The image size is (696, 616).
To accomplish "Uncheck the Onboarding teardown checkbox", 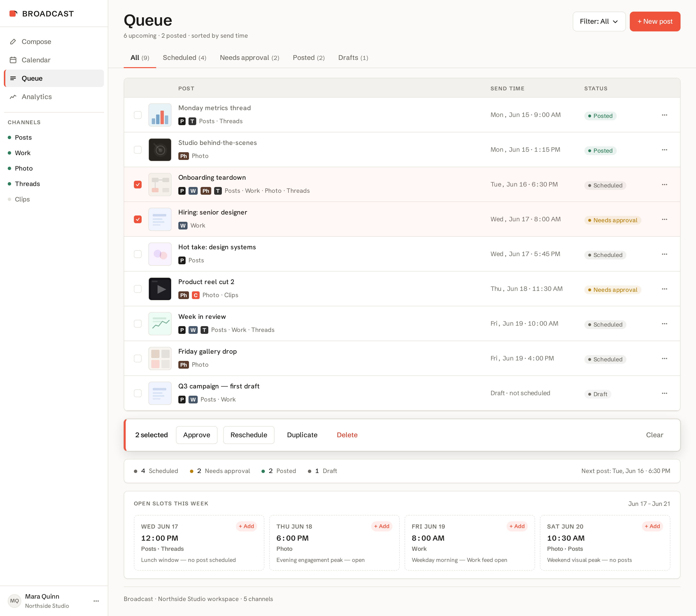I will pos(138,185).
